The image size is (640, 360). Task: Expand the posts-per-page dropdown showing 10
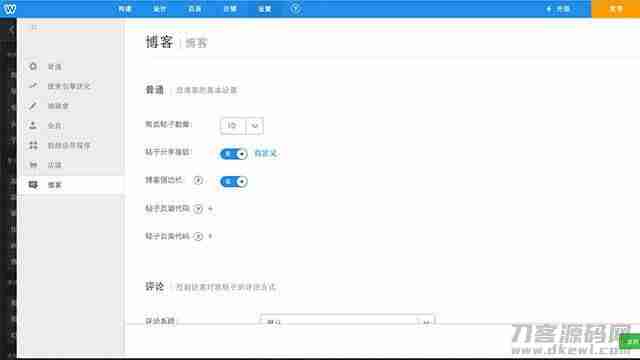[242, 126]
